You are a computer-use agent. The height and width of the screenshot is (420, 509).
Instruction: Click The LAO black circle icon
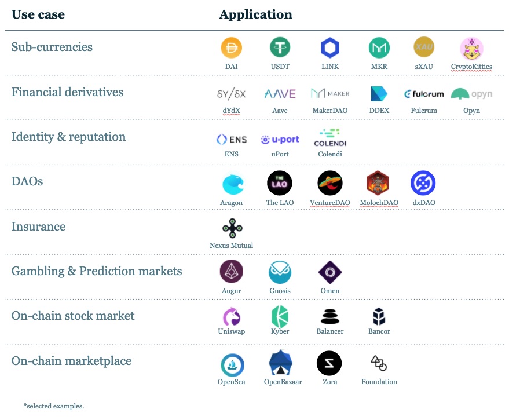coord(280,183)
